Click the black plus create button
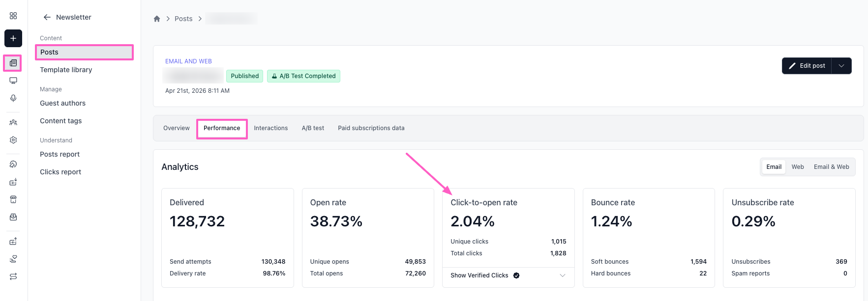Image resolution: width=868 pixels, height=301 pixels. tap(13, 38)
